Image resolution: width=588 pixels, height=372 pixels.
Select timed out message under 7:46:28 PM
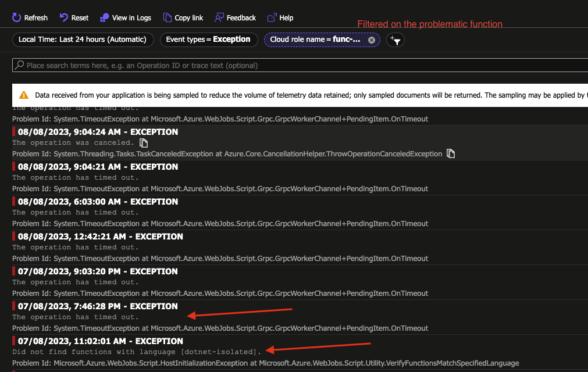click(76, 317)
